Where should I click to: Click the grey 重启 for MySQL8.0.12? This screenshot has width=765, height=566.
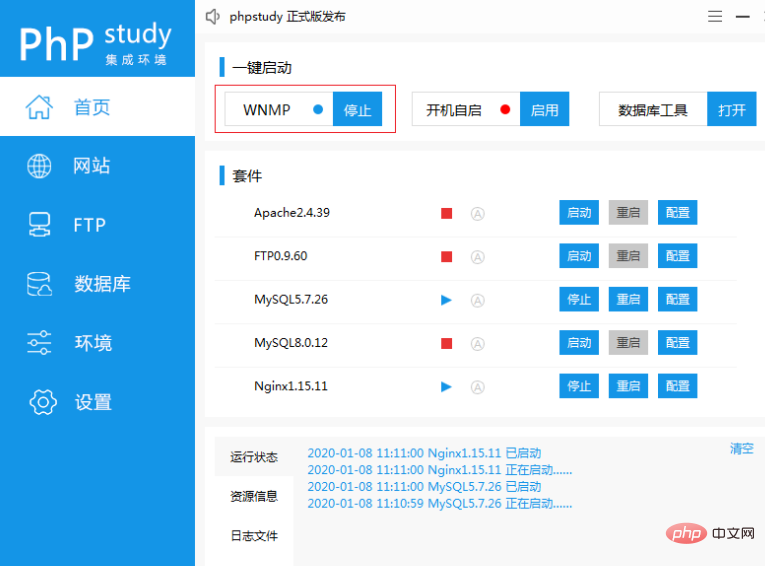point(628,343)
